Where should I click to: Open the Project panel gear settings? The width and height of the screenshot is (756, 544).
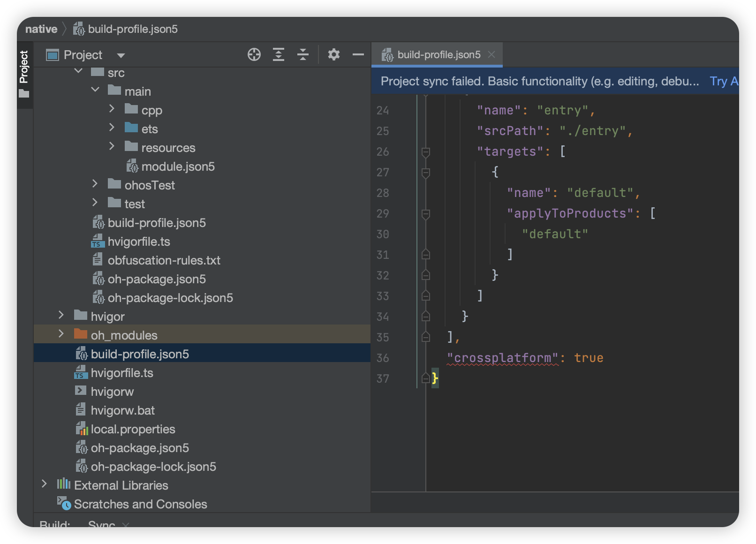click(x=334, y=55)
